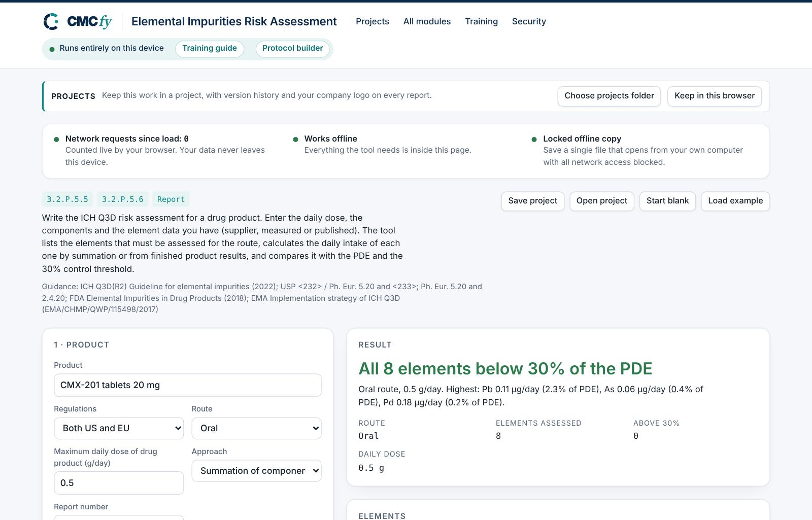
Task: Open the Projects nav item
Action: 373,21
